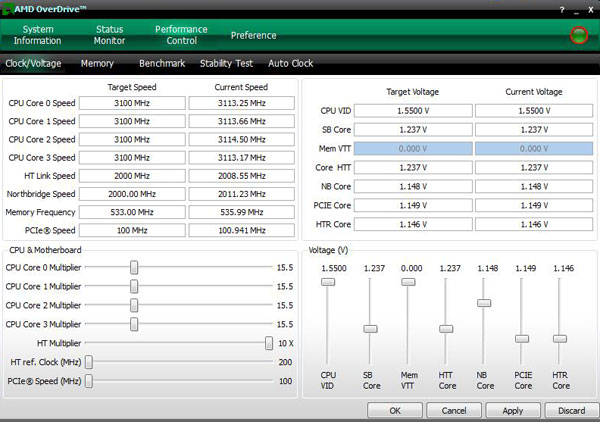Apply the current settings

[513, 411]
